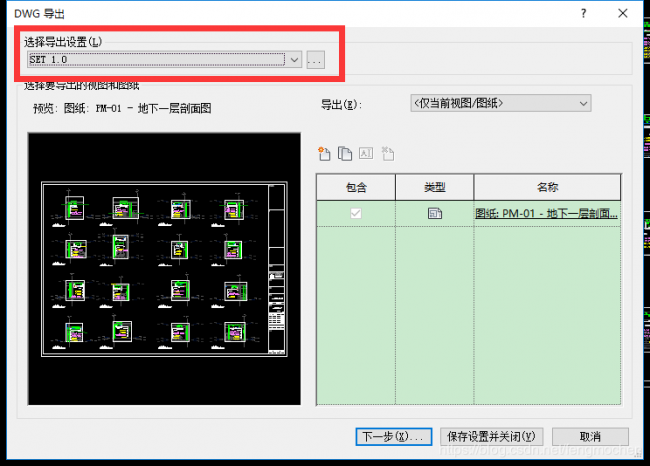
Task: Cancel the dialog with 取消
Action: [590, 437]
